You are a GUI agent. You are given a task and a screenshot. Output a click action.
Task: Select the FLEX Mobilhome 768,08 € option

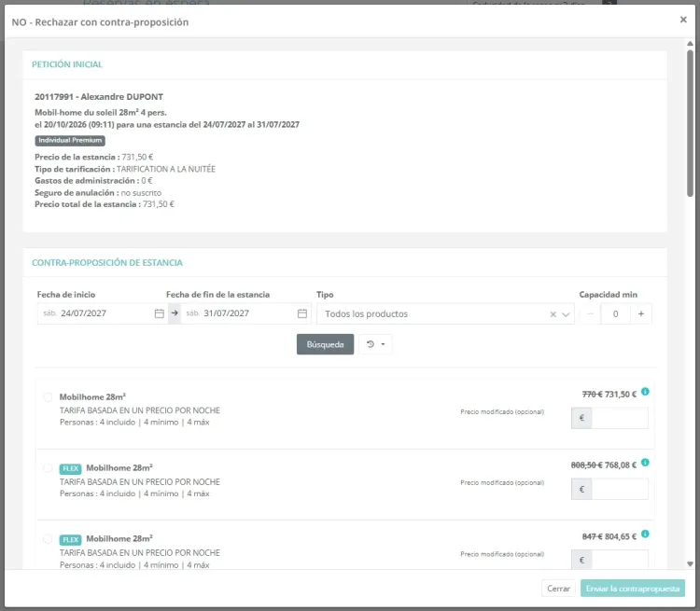[x=48, y=467]
